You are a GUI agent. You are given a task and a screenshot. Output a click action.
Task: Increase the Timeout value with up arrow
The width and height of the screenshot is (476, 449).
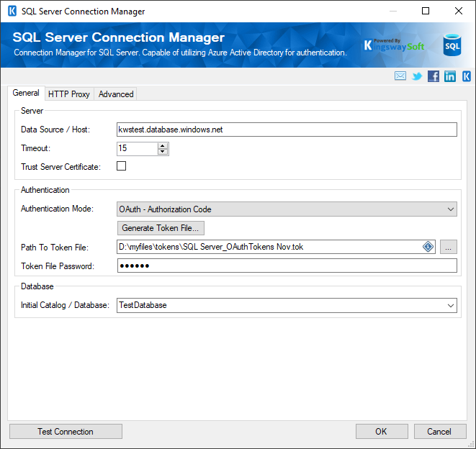point(163,145)
